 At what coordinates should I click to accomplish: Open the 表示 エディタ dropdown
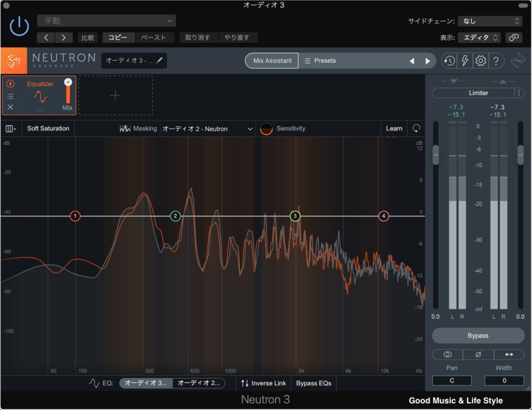[480, 37]
